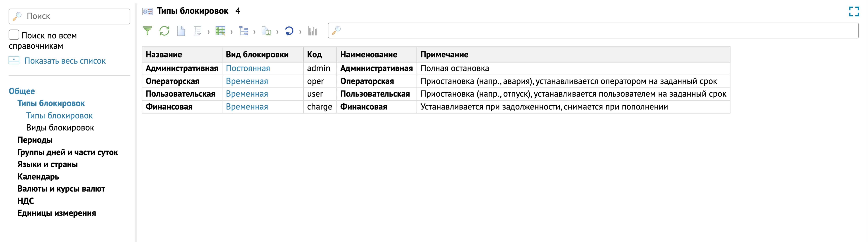The height and width of the screenshot is (242, 868).
Task: Expand the chevron right of the export icon
Action: click(x=277, y=32)
